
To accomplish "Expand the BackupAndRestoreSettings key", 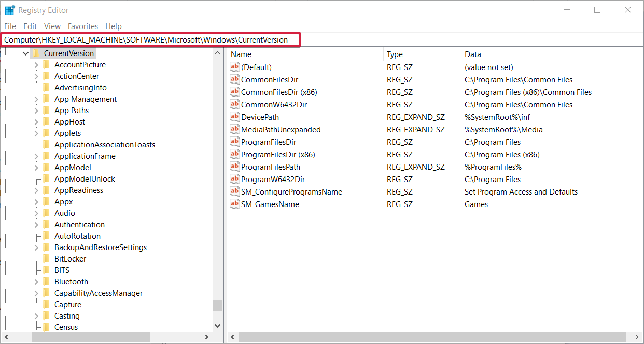I will [x=36, y=247].
